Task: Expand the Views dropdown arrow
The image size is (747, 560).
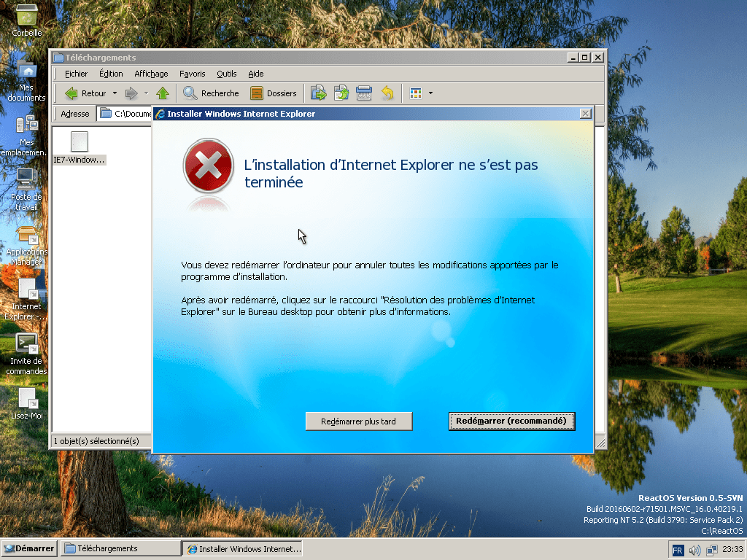Action: pos(430,93)
